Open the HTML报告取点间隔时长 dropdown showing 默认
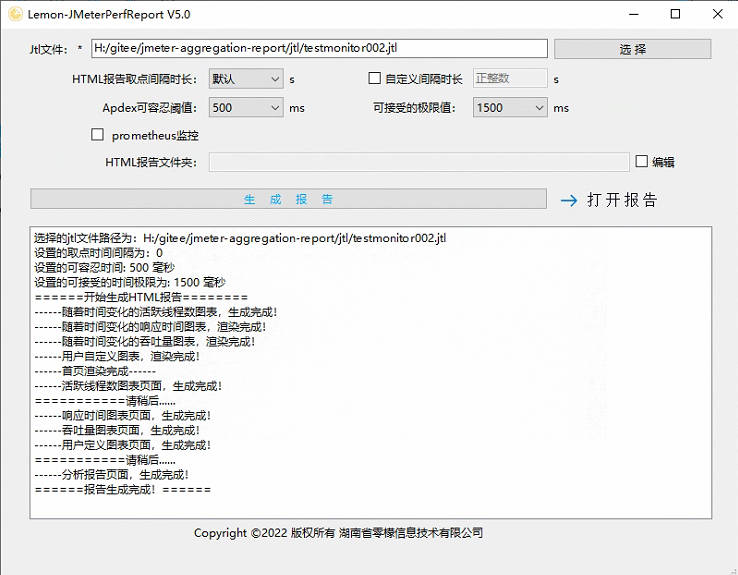Image resolution: width=738 pixels, height=575 pixels. 246,79
